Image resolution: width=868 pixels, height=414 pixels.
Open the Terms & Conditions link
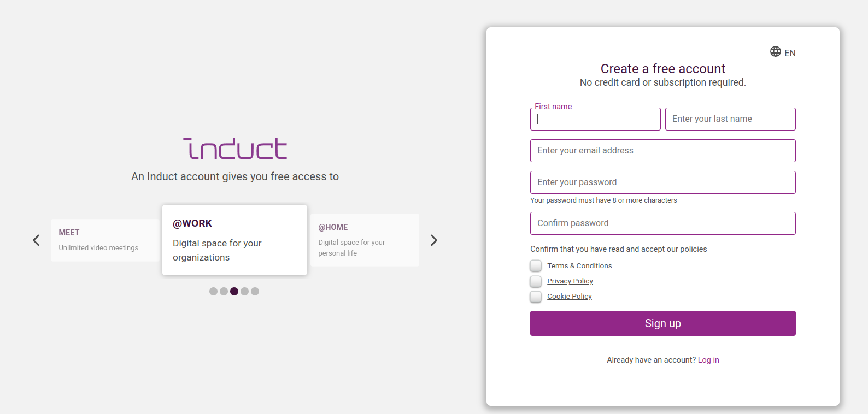579,266
